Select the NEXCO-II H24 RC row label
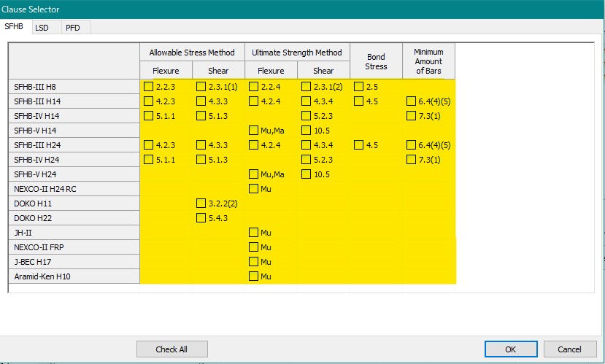This screenshot has width=605, height=364. [x=74, y=189]
